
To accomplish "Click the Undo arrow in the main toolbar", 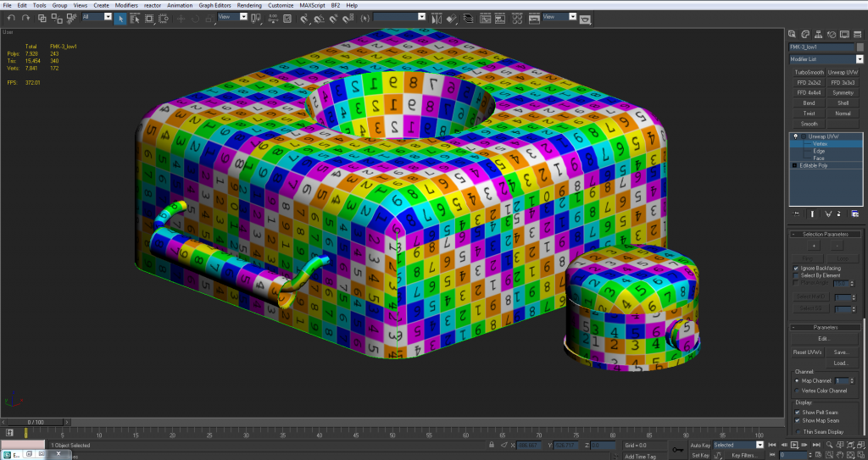I will point(11,17).
